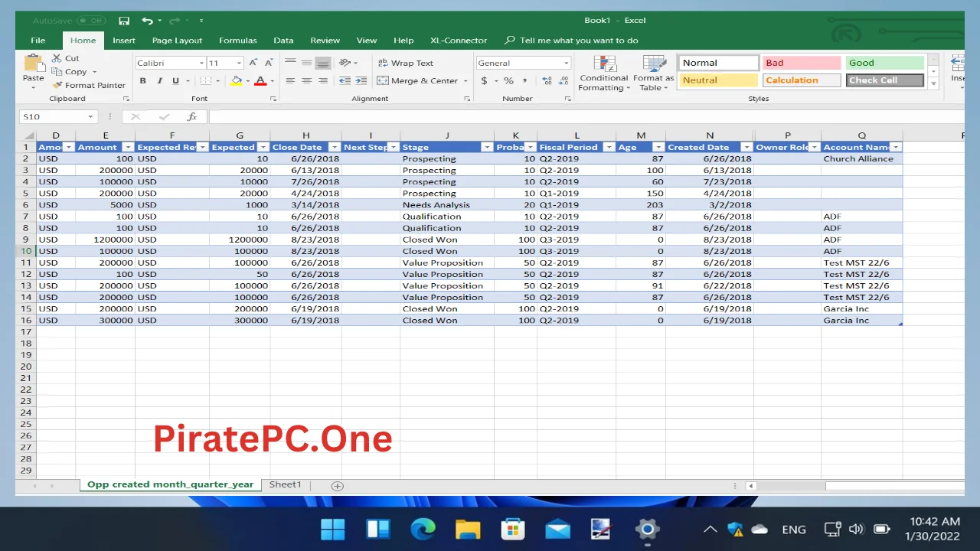Switch to the Formulas tab
The height and width of the screenshot is (551, 980).
coord(238,41)
